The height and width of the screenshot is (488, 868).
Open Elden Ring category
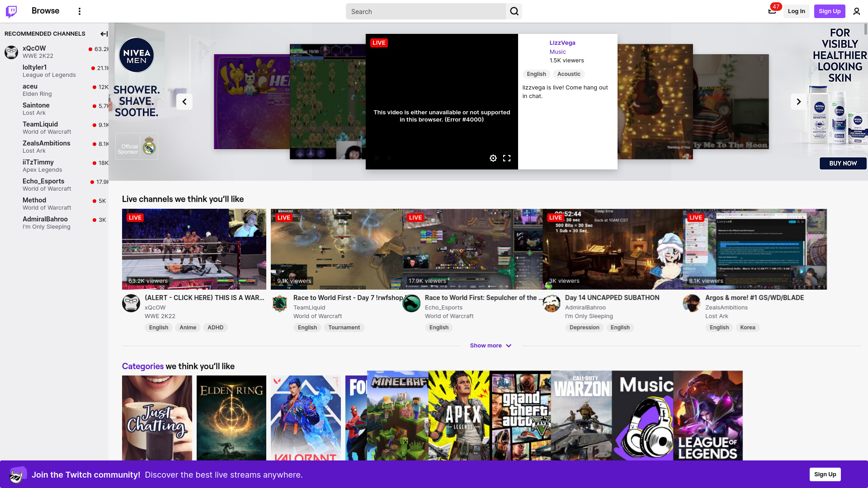click(231, 418)
